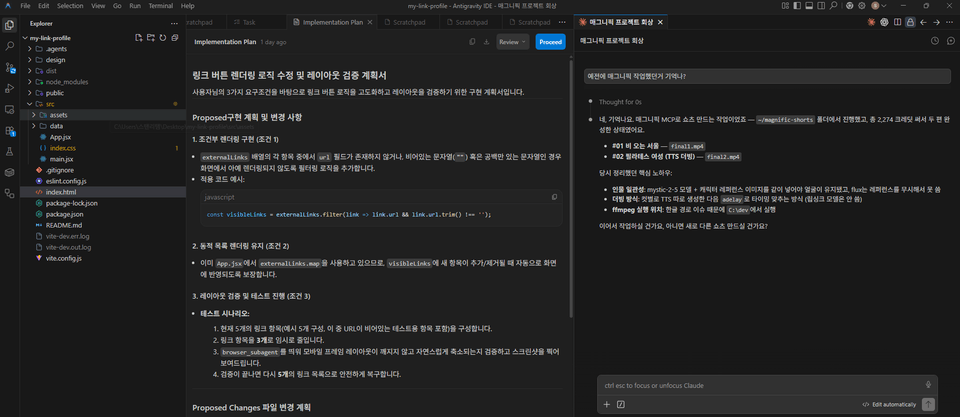This screenshot has width=960, height=417.
Task: Copy the javascript code block
Action: click(555, 197)
